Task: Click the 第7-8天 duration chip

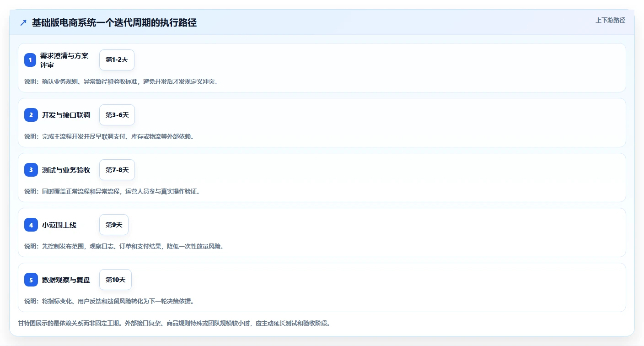Action: click(x=117, y=170)
